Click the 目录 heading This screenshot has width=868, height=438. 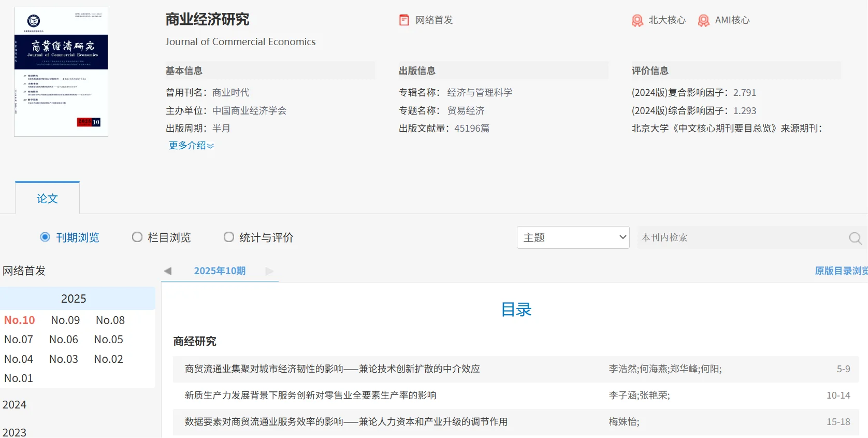(516, 309)
